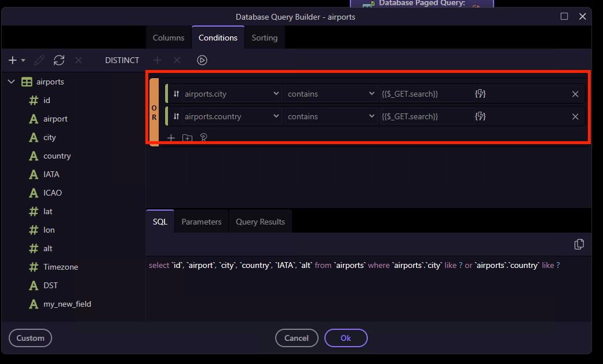
Task: Open the contains operator dropdown for airports.country
Action: tap(331, 116)
